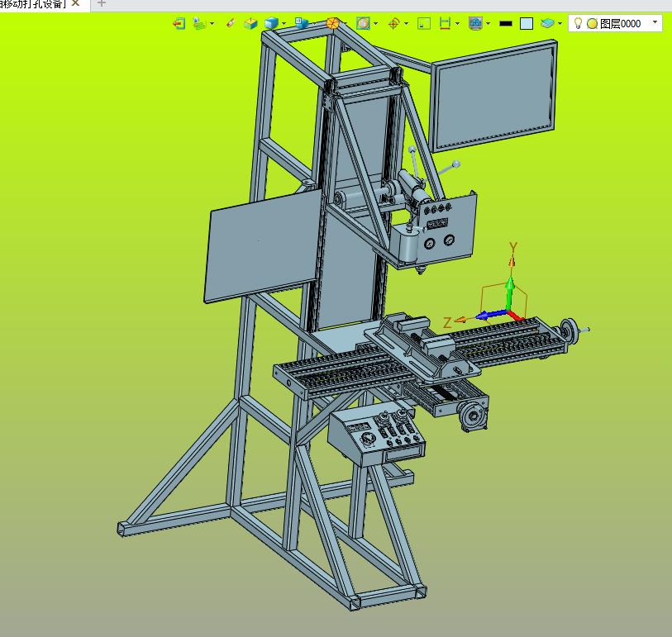
Task: Click the green Y axis arrow
Action: point(509,292)
